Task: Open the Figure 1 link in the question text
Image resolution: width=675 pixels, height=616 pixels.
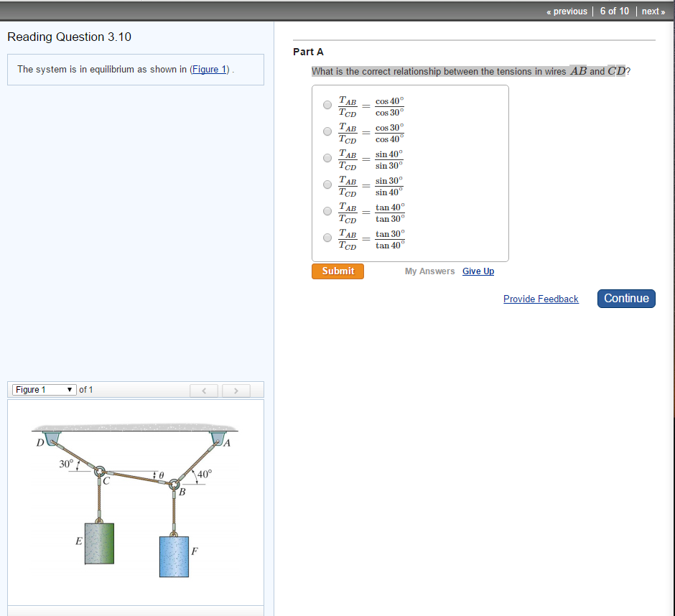Action: 209,70
